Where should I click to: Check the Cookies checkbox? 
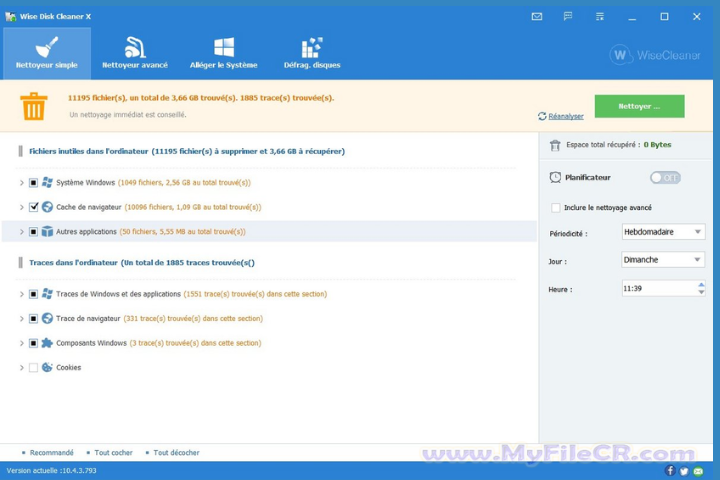tap(34, 367)
